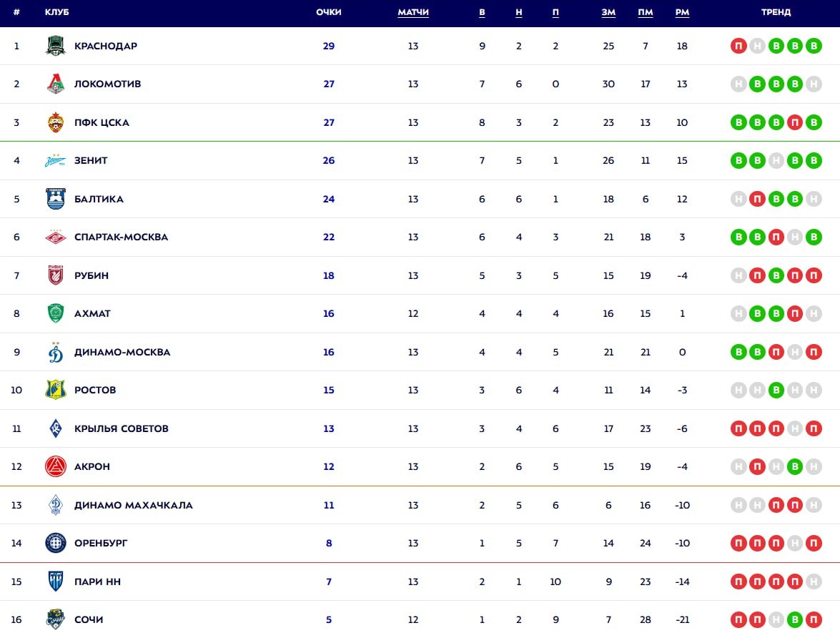Open the ПФК ЦСКА club emblem
Viewport: 840px width, 633px height.
click(x=56, y=122)
